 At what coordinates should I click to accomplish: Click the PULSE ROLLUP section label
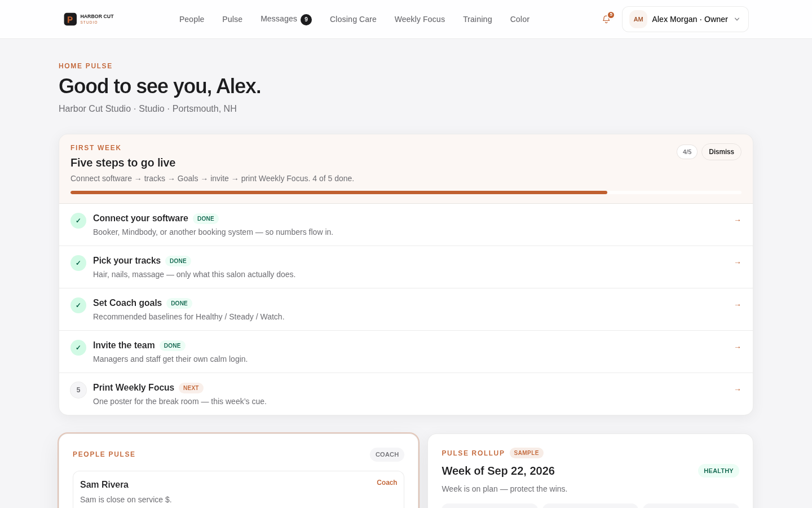click(473, 453)
